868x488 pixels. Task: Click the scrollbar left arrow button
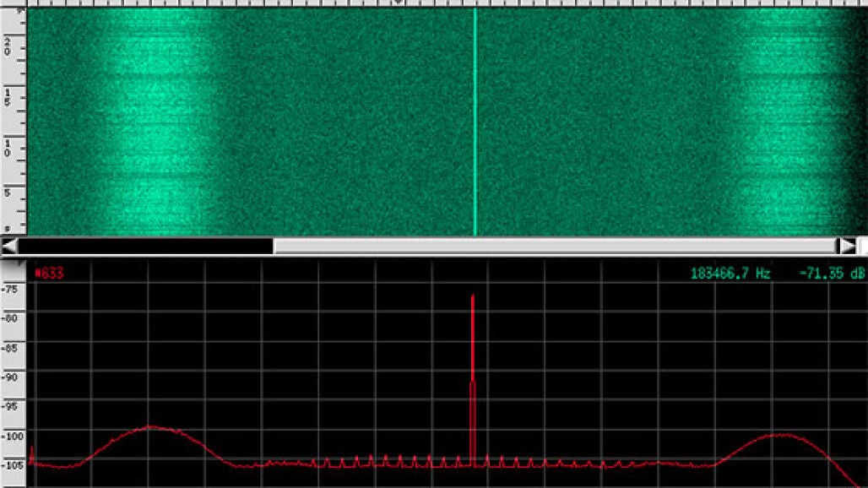[x=9, y=246]
